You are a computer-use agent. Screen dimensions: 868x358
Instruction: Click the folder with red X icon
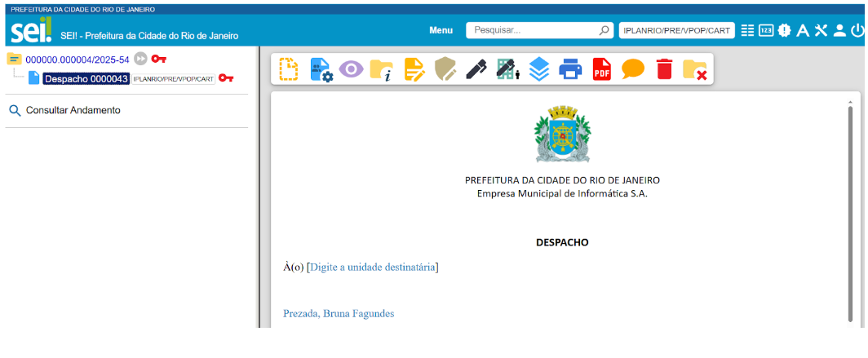pyautogui.click(x=694, y=69)
